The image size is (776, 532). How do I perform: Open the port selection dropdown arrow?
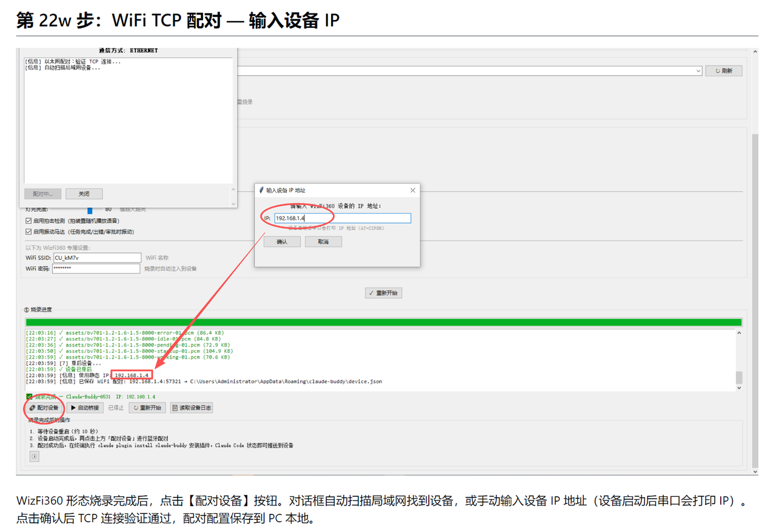coord(698,71)
